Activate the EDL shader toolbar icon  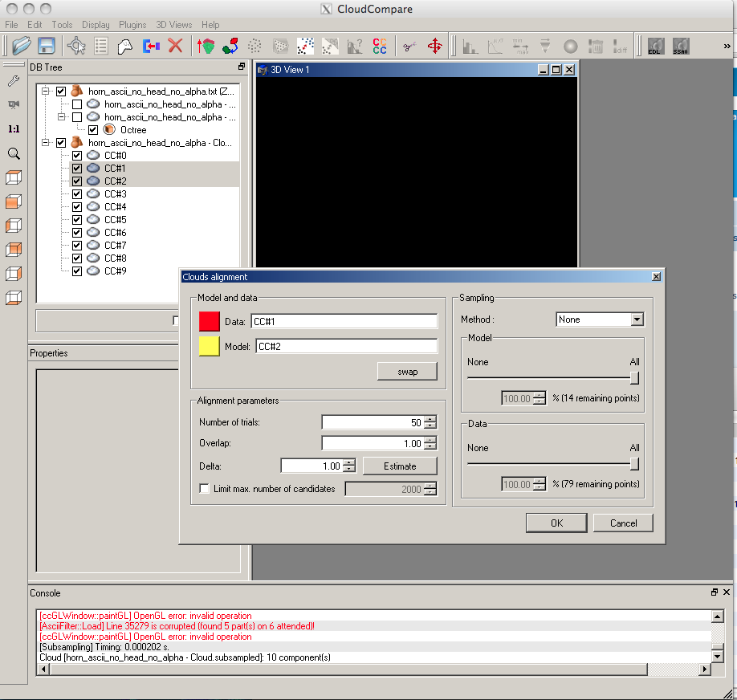654,46
